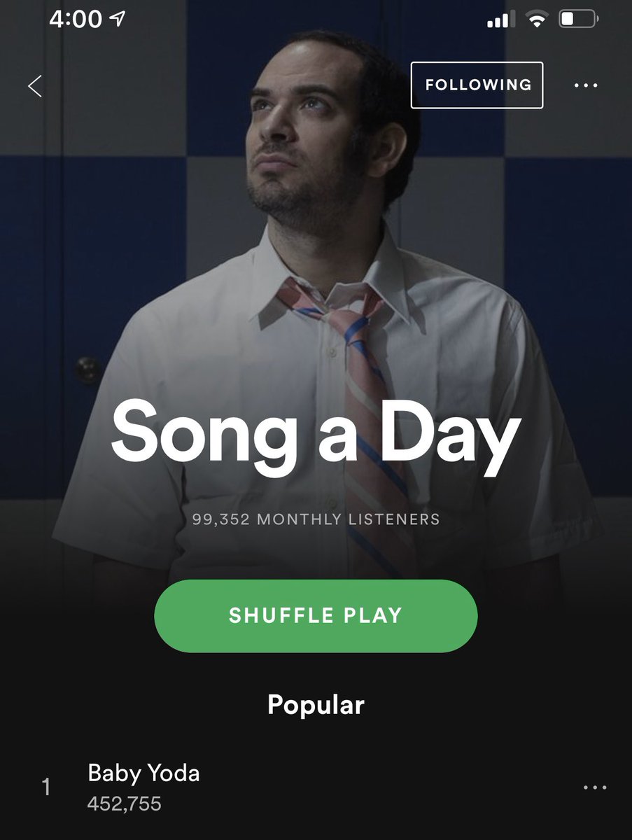Tap the battery icon in status bar
This screenshot has height=840, width=632.
(577, 20)
